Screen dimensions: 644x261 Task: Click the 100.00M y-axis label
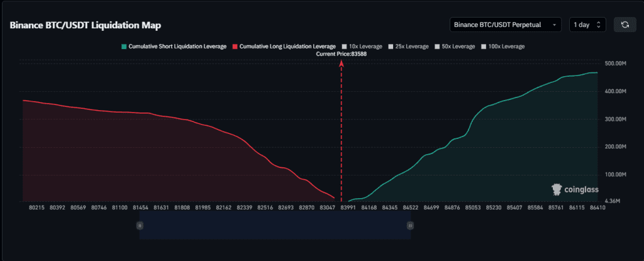[x=615, y=175]
